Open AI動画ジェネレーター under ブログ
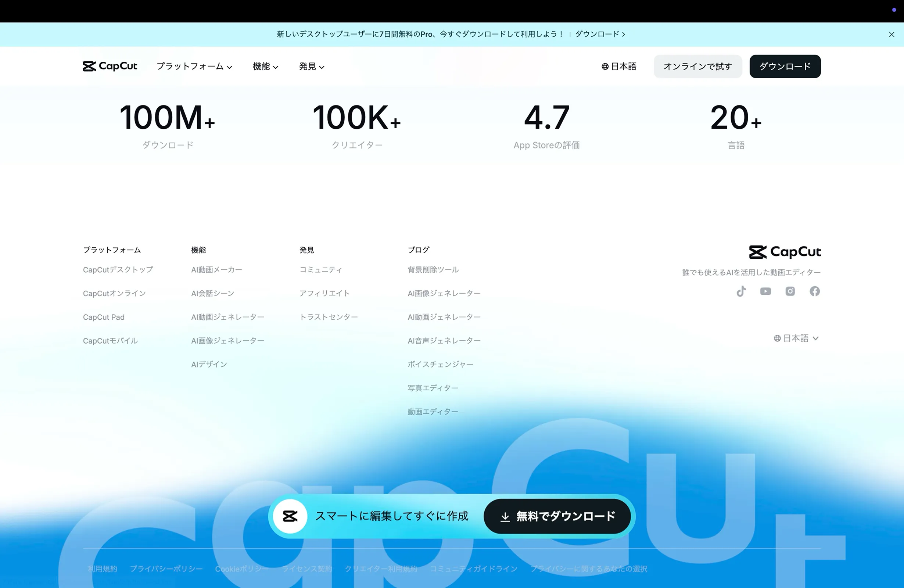904x588 pixels. click(444, 317)
